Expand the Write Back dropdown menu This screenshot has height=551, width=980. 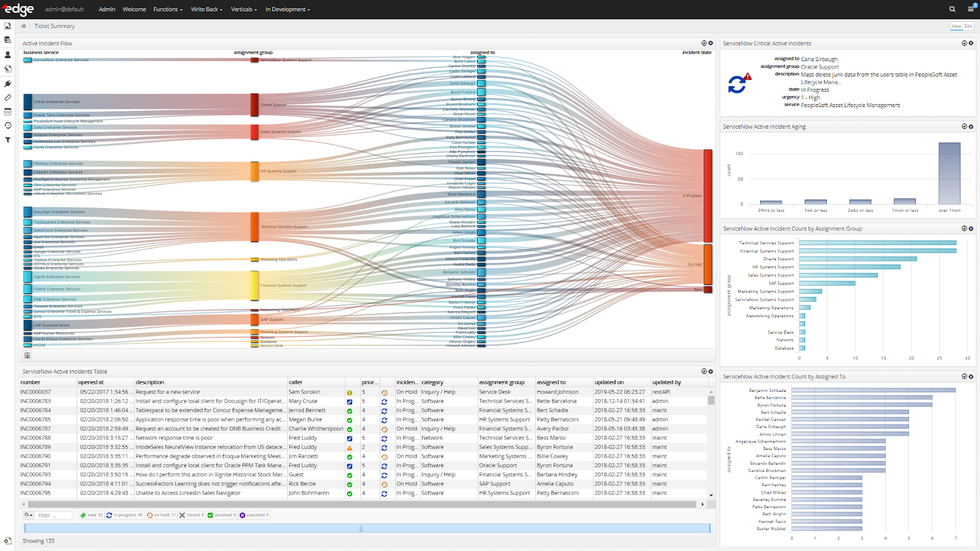click(206, 9)
